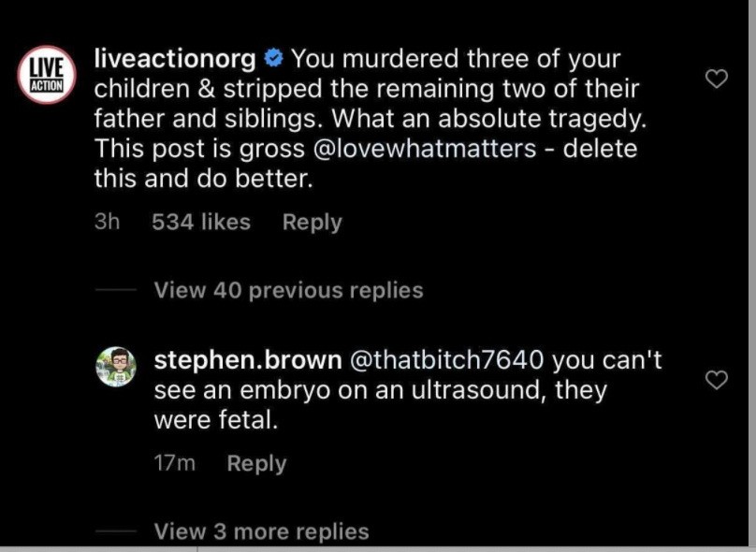Like stephen.brown's reply with heart icon
This screenshot has height=552, width=756.
tap(716, 379)
